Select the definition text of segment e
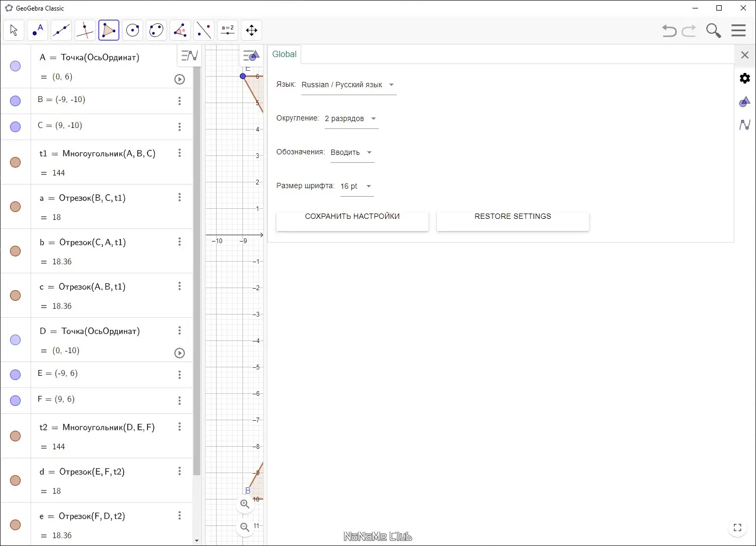Screen dimensions: 756x546 coord(82,516)
